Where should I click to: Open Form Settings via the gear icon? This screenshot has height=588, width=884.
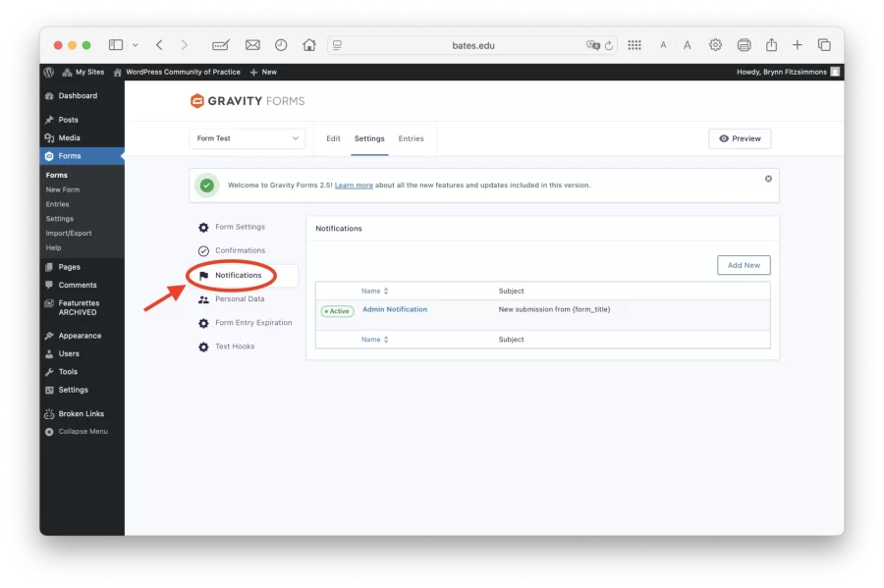(203, 226)
